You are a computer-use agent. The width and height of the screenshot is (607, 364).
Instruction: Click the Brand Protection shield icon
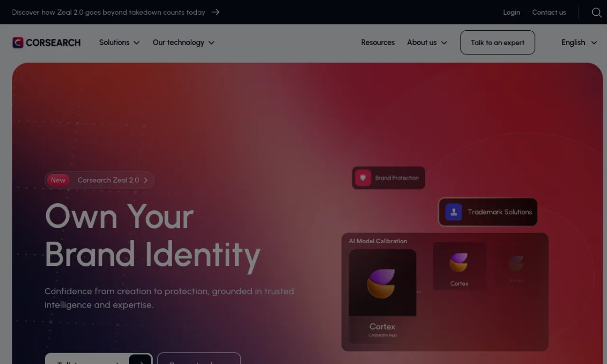coord(363,178)
